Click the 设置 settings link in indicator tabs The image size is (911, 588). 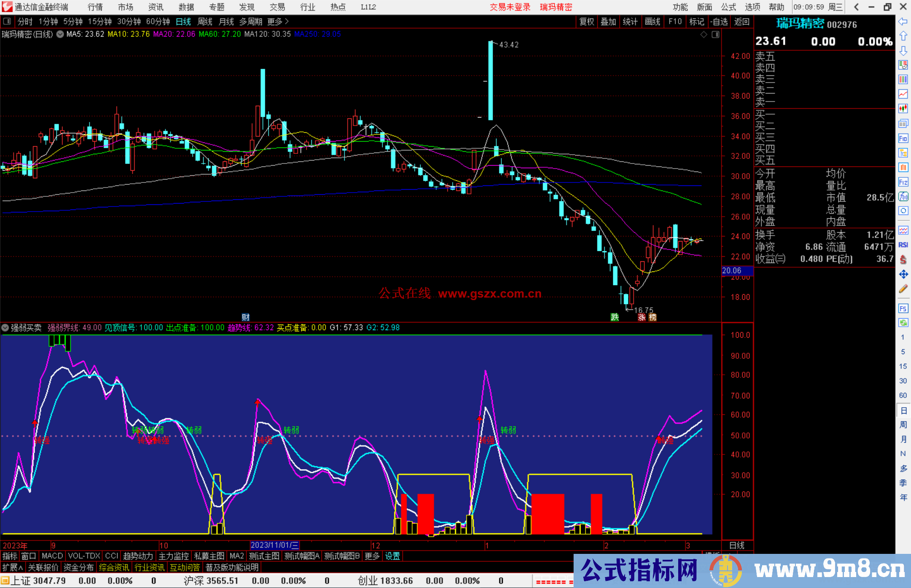(x=392, y=556)
